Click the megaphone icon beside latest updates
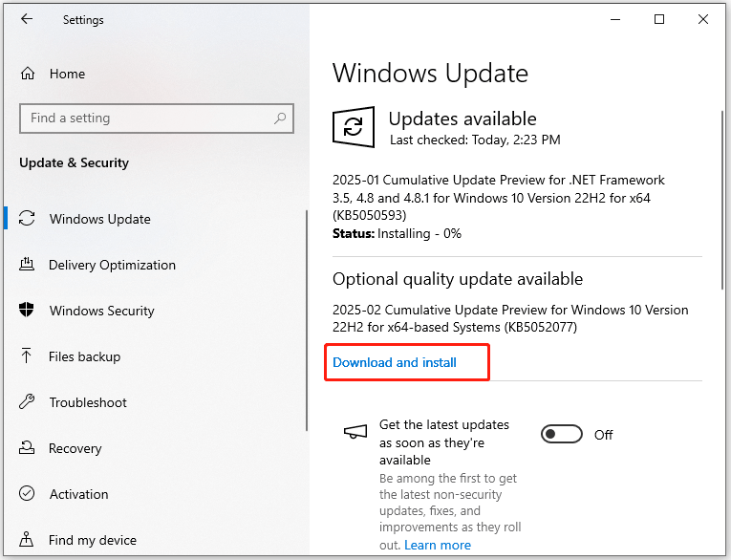731x560 pixels. [x=355, y=433]
